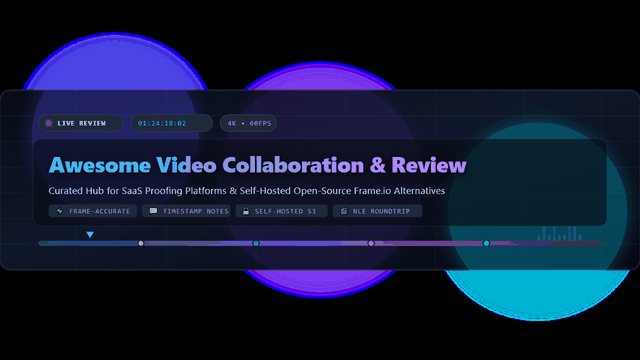Viewport: 640px width, 360px height.
Task: Click the Awesome Video Collaboration & Review title
Action: (257, 165)
